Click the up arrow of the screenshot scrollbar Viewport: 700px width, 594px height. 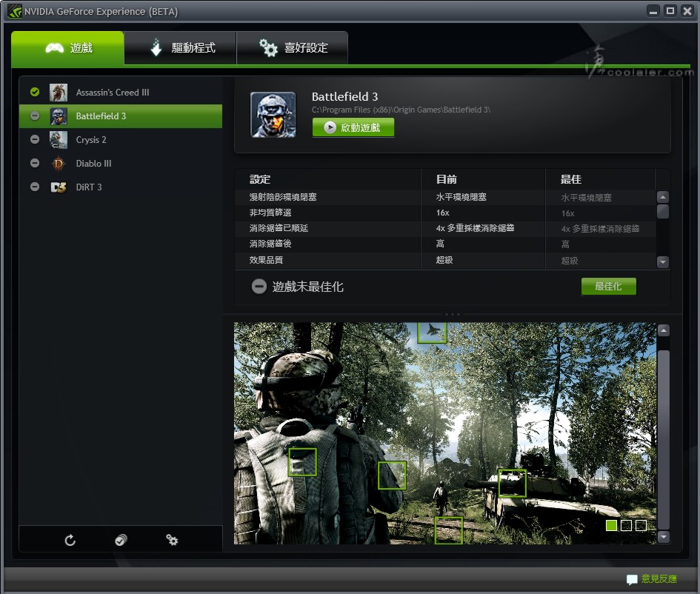click(664, 330)
